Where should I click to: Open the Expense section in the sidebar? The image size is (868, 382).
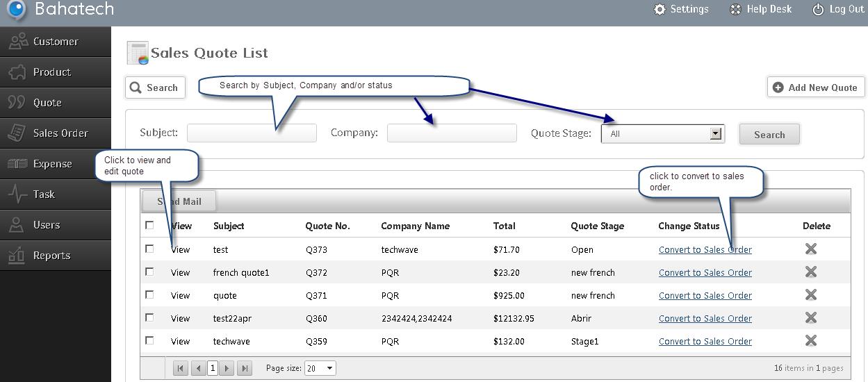pos(56,163)
